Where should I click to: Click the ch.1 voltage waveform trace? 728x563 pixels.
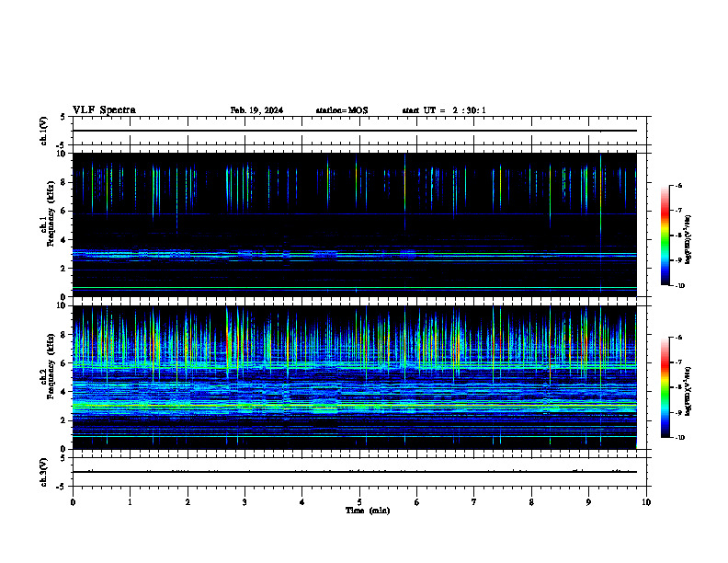pyautogui.click(x=355, y=131)
